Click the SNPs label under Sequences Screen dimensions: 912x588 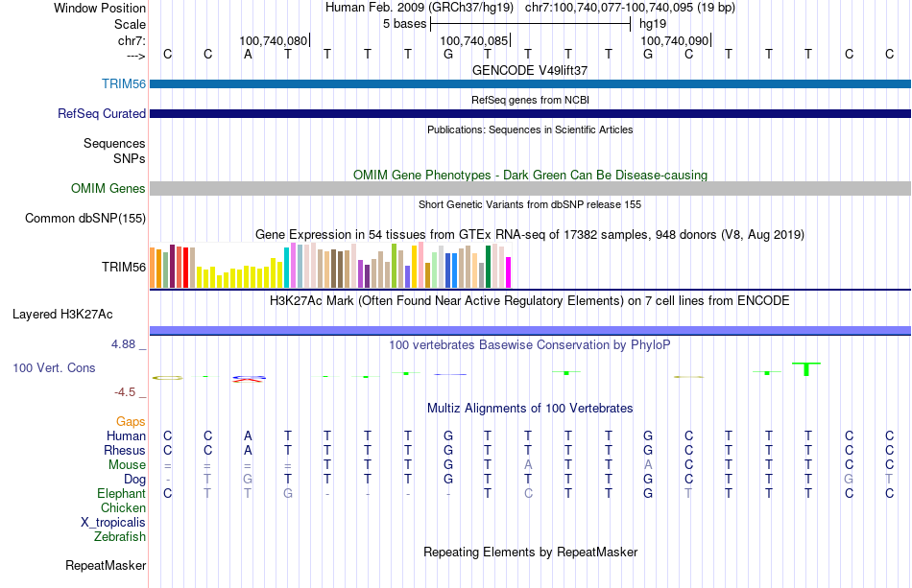pyautogui.click(x=130, y=158)
